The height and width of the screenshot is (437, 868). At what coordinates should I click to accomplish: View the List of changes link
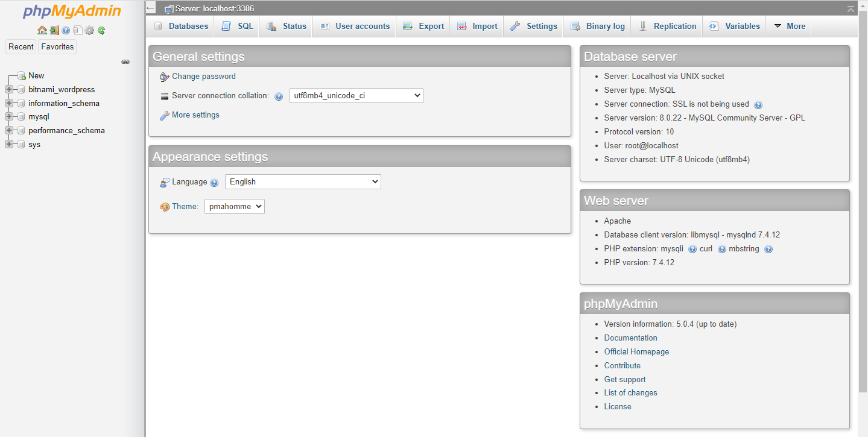pos(631,393)
